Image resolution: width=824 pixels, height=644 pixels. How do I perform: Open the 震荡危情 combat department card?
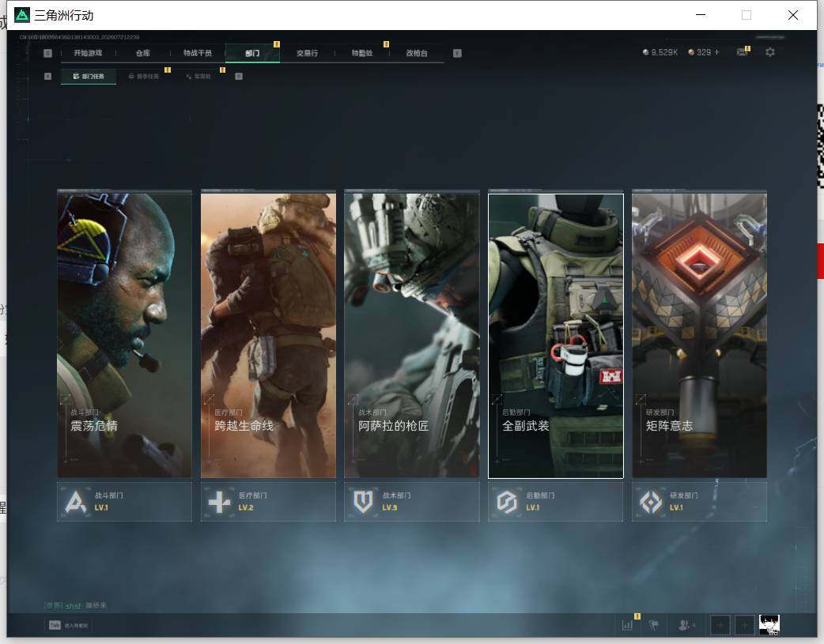pos(124,336)
